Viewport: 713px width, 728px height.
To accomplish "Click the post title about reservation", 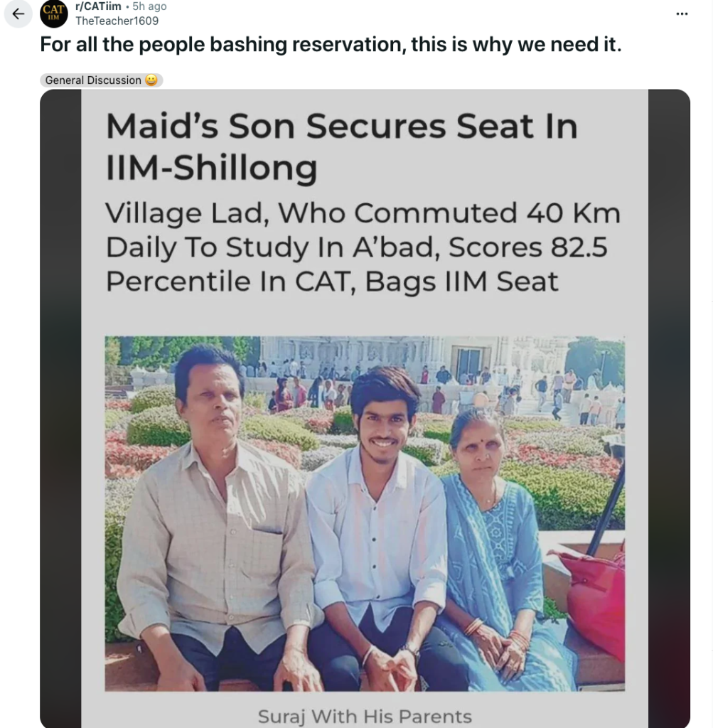I will pyautogui.click(x=331, y=45).
